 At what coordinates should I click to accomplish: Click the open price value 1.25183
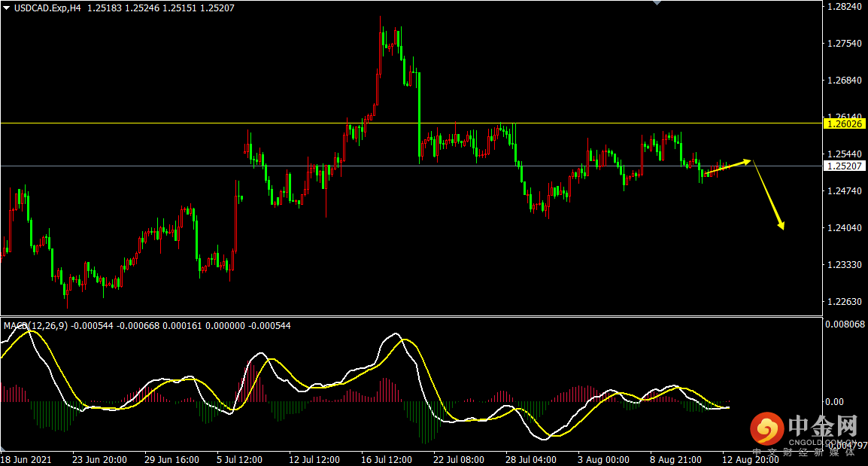click(x=105, y=8)
